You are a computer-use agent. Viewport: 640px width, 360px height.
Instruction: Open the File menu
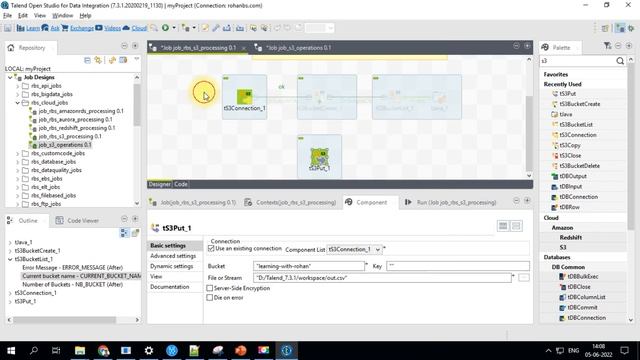click(x=7, y=16)
